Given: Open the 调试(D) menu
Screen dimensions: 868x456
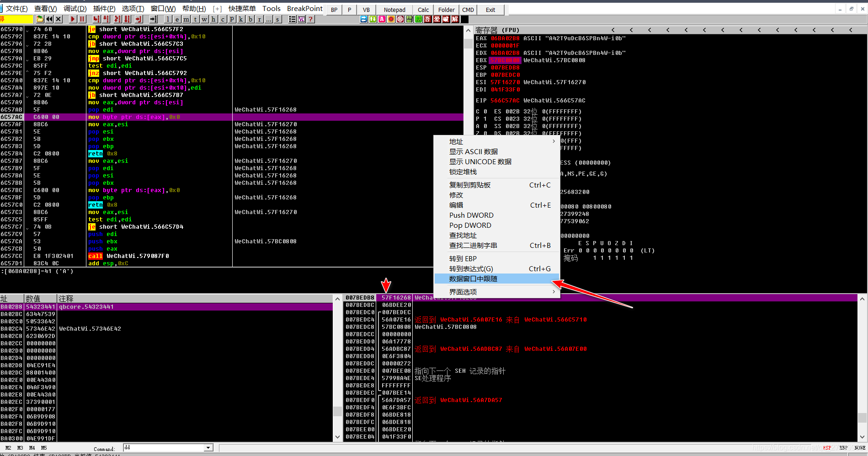Looking at the screenshot, I should coord(75,9).
